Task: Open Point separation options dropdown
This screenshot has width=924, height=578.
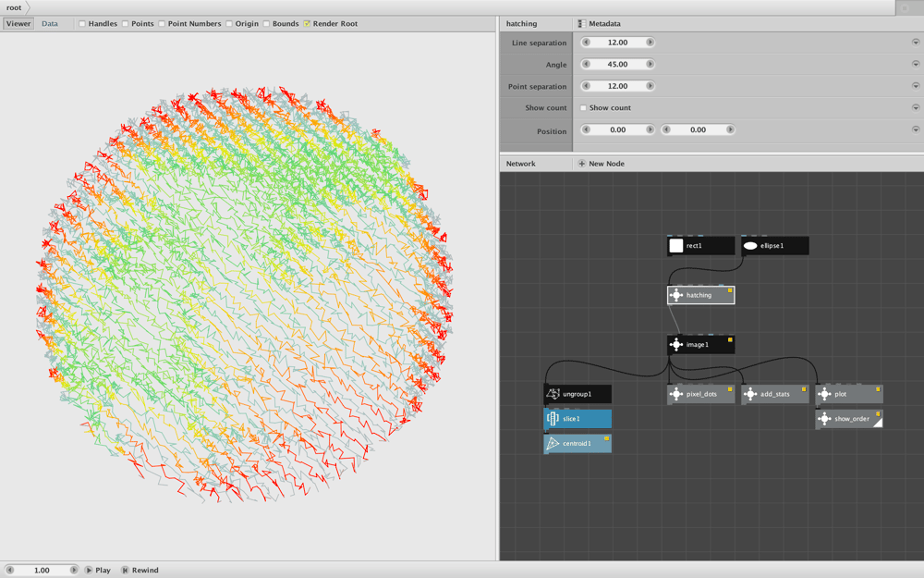Action: [x=916, y=86]
